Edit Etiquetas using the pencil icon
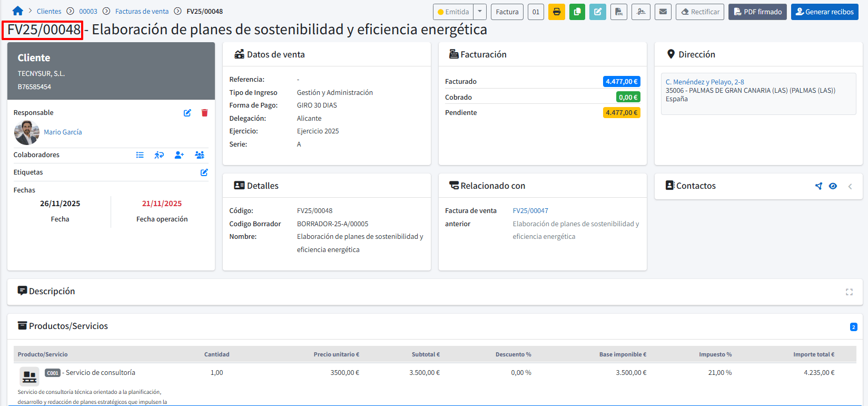Image resolution: width=868 pixels, height=406 pixels. pyautogui.click(x=204, y=172)
